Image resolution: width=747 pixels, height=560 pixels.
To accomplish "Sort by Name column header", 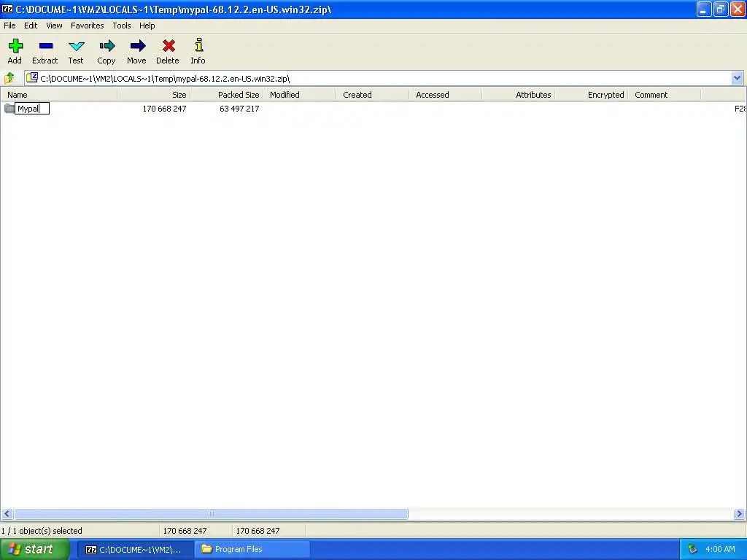I will pyautogui.click(x=58, y=95).
